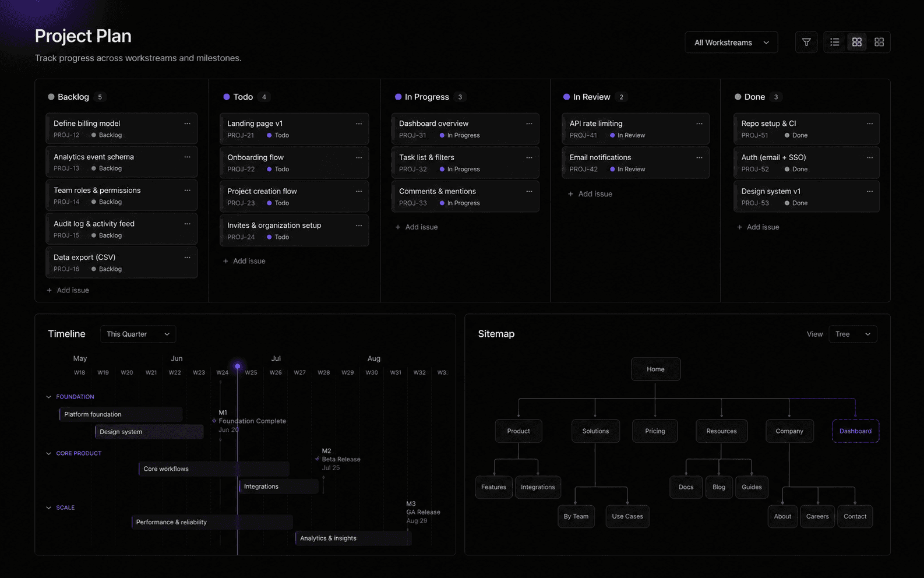The width and height of the screenshot is (924, 578).
Task: Click Add issue under In Review column
Action: pyautogui.click(x=590, y=194)
